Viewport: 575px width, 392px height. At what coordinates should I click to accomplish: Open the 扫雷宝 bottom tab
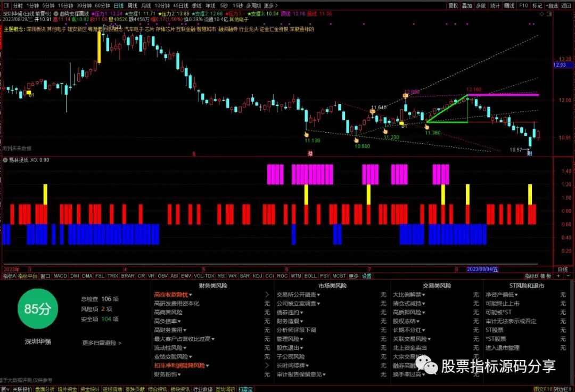(x=245, y=389)
